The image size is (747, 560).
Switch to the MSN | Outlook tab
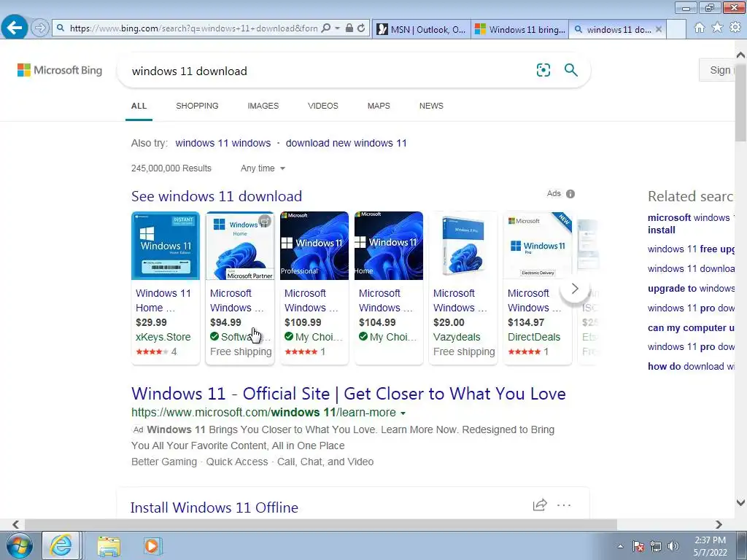pyautogui.click(x=421, y=29)
